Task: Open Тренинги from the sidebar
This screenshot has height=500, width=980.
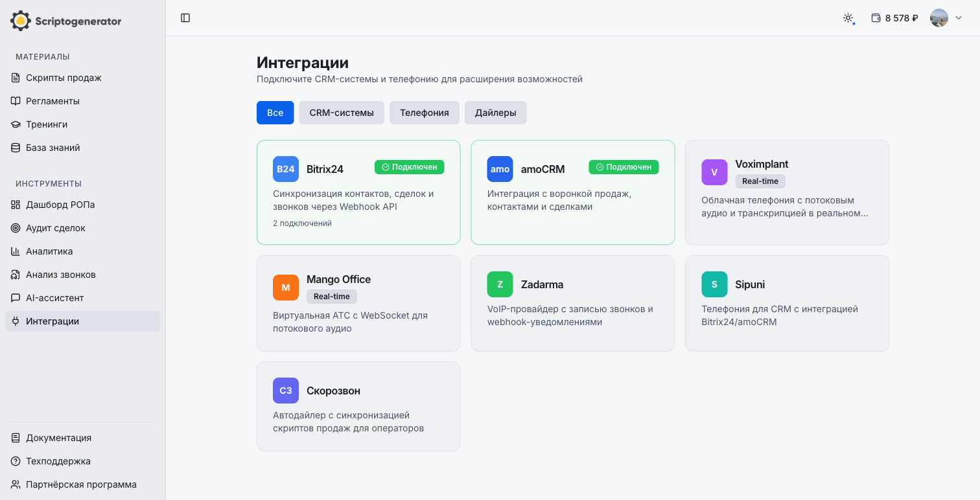Action: 82,124
